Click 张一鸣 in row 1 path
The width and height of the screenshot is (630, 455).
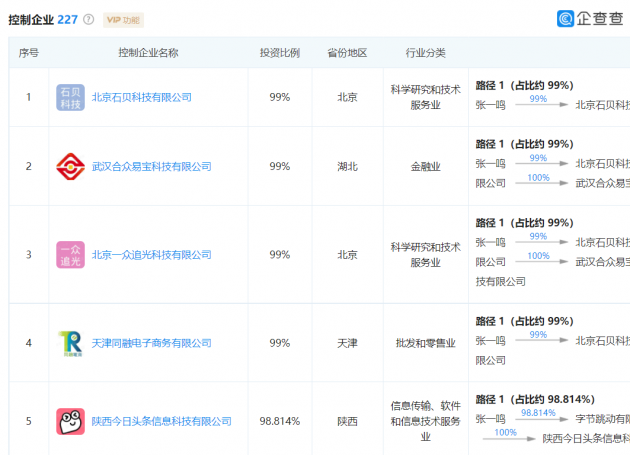[x=490, y=104]
